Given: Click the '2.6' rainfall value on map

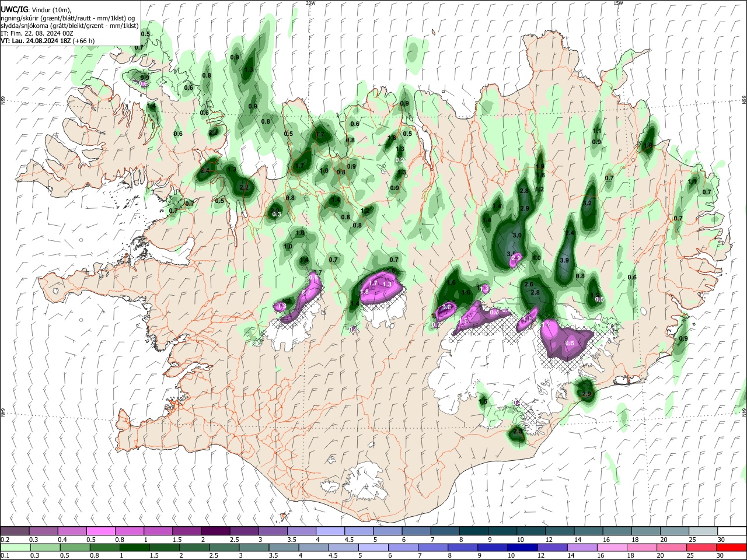Looking at the screenshot, I should 529,284.
